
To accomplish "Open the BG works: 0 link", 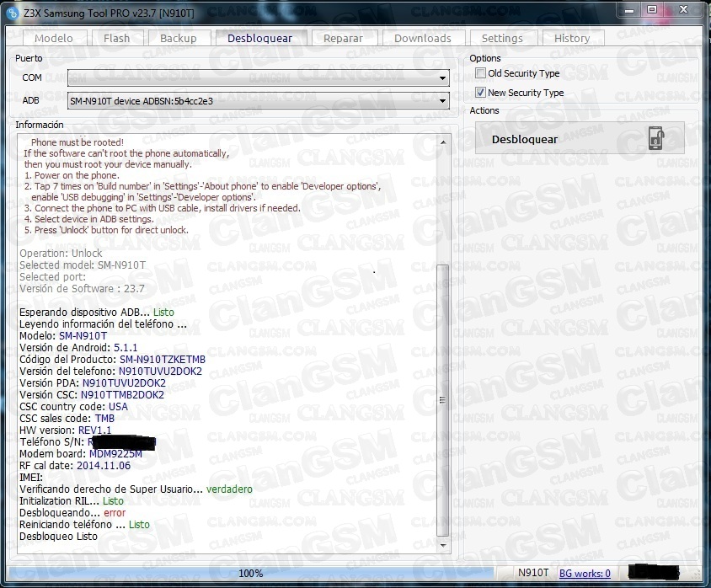I will click(585, 574).
